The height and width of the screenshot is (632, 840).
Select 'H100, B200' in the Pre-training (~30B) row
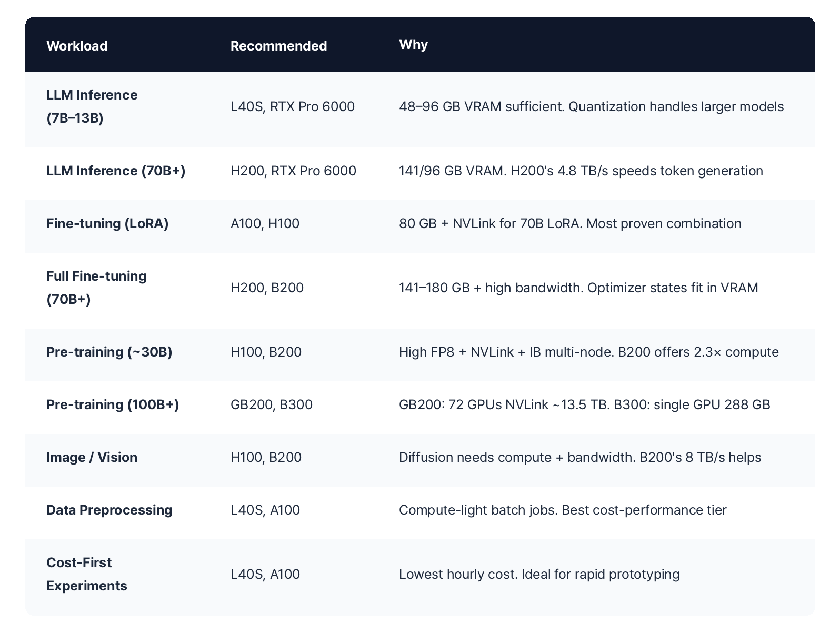point(266,352)
